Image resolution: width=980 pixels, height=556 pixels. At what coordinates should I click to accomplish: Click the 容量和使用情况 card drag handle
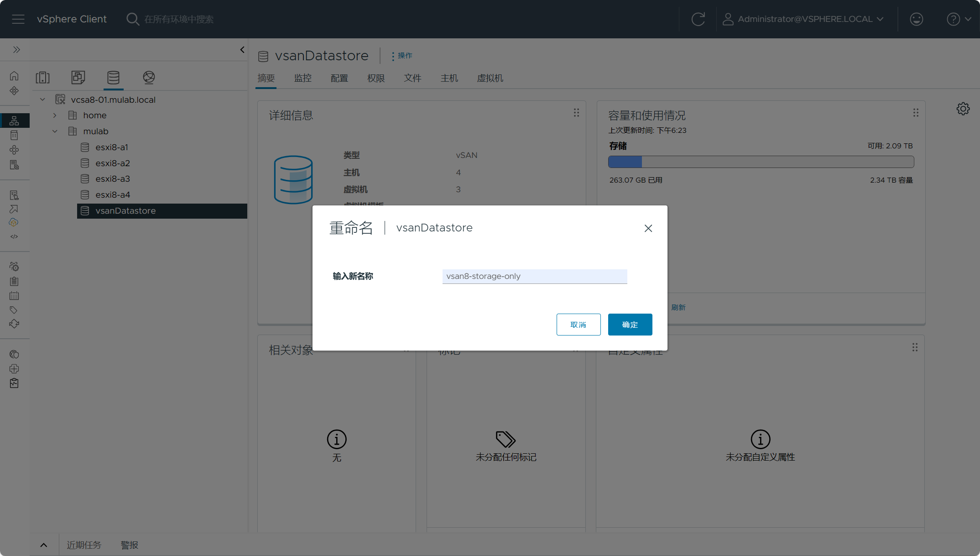[916, 112]
